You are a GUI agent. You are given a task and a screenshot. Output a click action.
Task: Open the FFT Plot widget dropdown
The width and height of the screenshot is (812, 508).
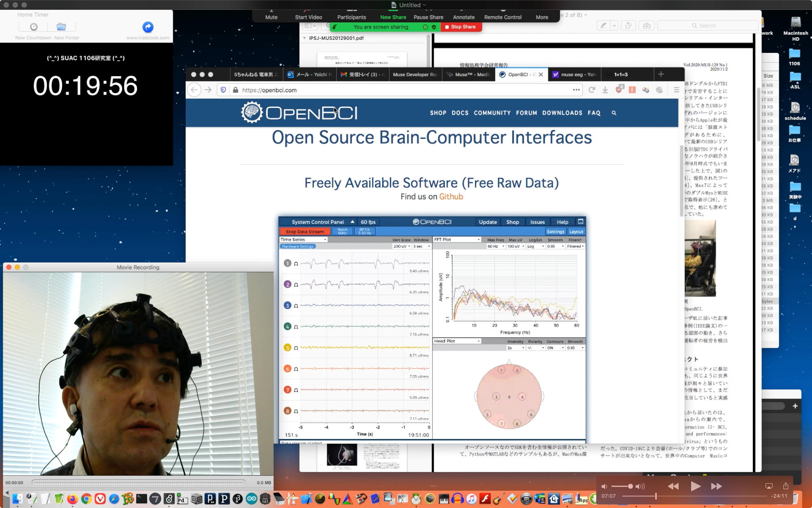click(457, 240)
